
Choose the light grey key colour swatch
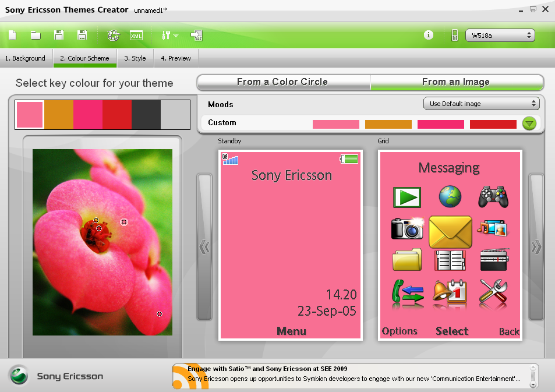[175, 115]
